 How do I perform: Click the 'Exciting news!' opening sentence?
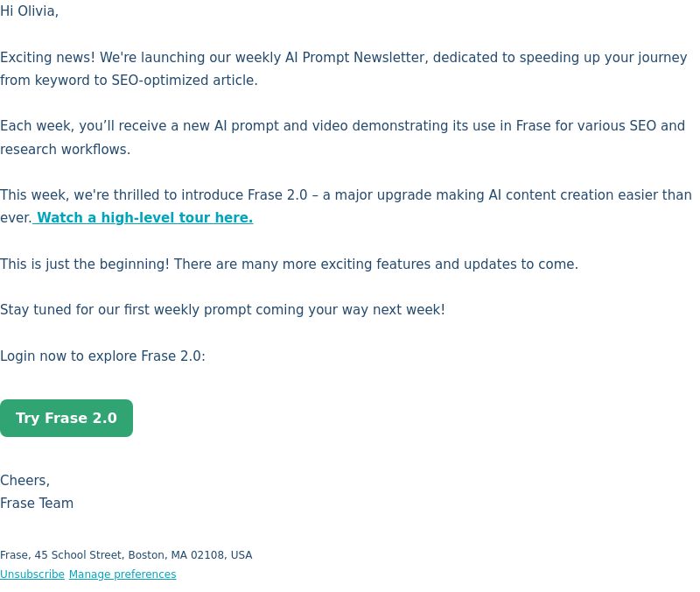click(x=47, y=58)
